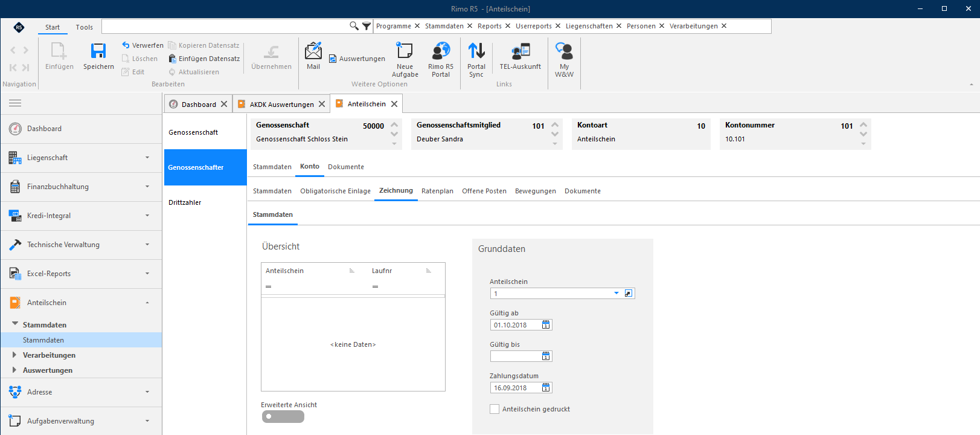
Task: Select Drittzahler side tab
Action: pyautogui.click(x=205, y=202)
